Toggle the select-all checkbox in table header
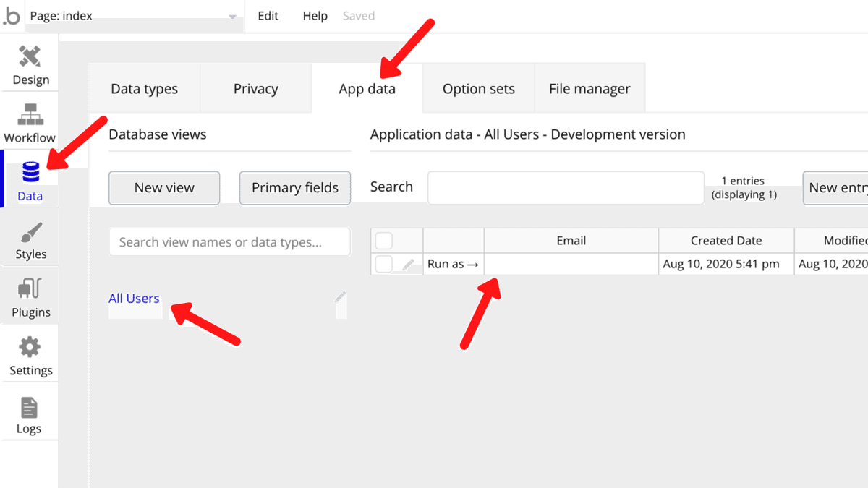This screenshot has width=868, height=488. 384,241
